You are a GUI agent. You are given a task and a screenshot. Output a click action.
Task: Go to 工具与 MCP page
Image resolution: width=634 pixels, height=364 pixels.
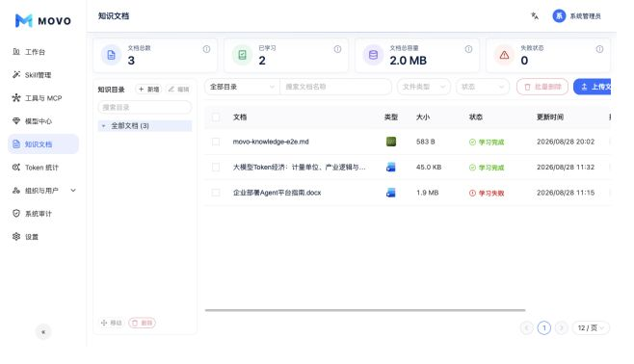click(43, 98)
